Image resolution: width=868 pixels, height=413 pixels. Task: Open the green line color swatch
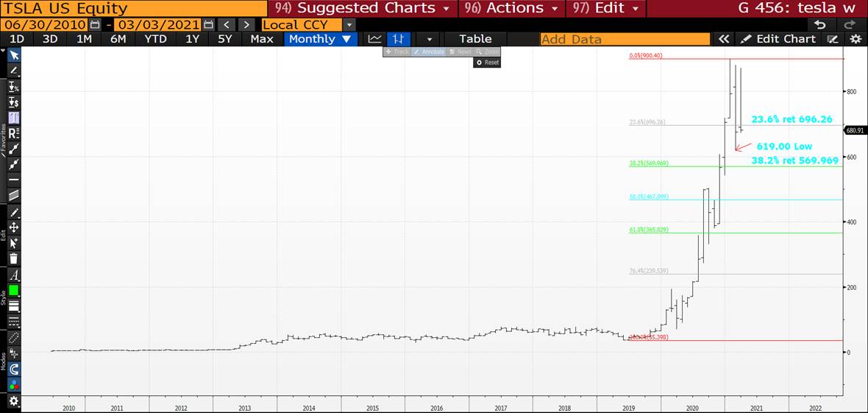pos(14,291)
